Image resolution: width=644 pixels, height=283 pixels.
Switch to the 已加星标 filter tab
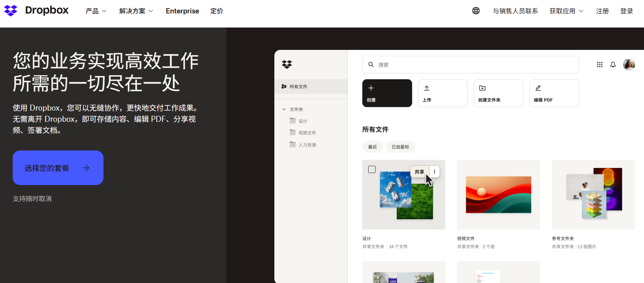[400, 147]
